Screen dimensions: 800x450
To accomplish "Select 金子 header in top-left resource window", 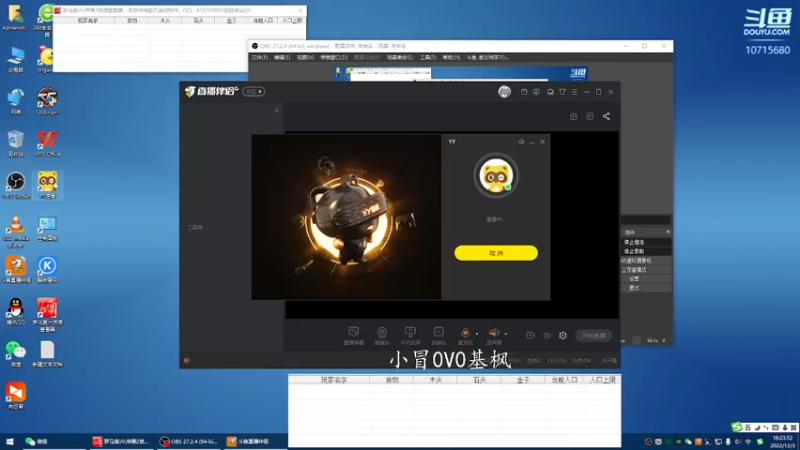I will click(x=231, y=20).
